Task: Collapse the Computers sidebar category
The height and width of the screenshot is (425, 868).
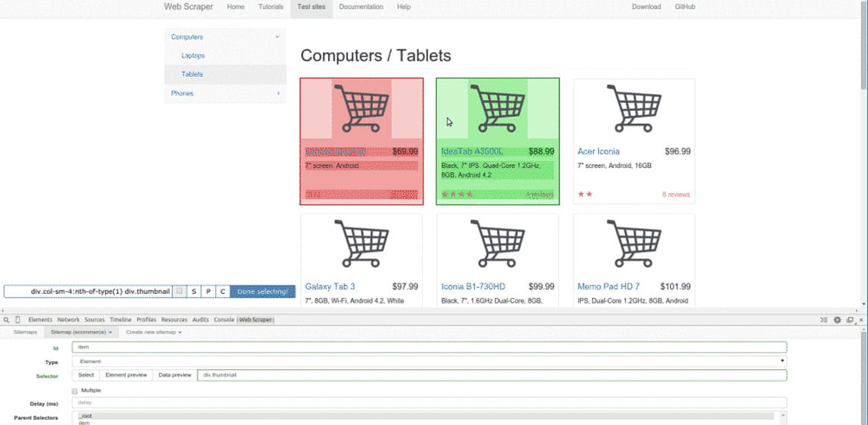Action: coord(225,37)
